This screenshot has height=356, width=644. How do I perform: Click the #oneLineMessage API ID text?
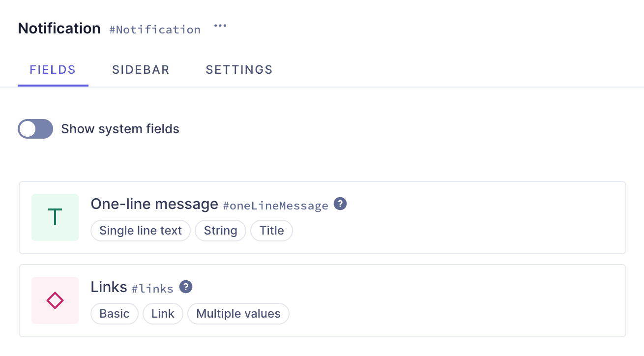coord(275,206)
